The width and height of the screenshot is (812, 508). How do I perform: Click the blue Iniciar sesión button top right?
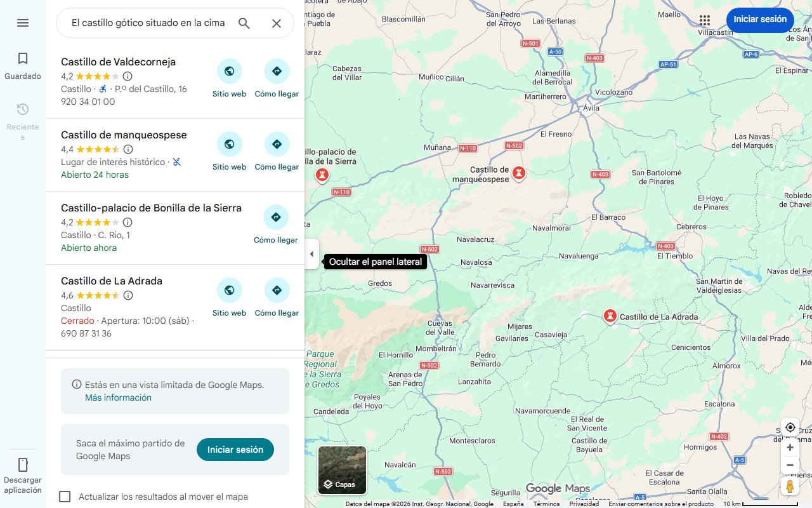coord(759,20)
